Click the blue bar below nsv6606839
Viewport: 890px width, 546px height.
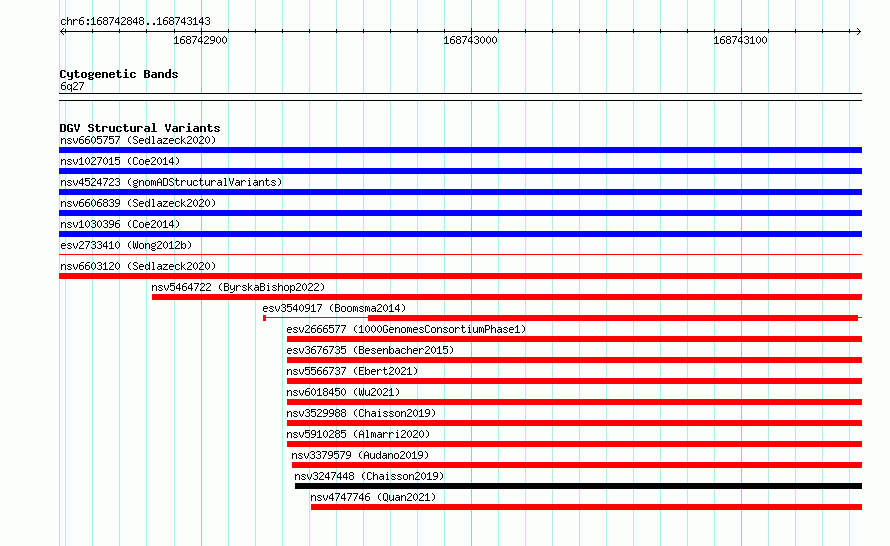tap(460, 213)
